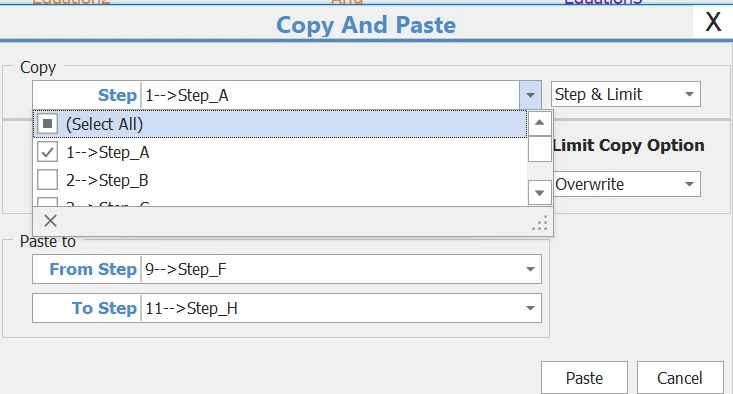This screenshot has height=394, width=733.
Task: Click the (Select All) row label
Action: click(x=104, y=124)
